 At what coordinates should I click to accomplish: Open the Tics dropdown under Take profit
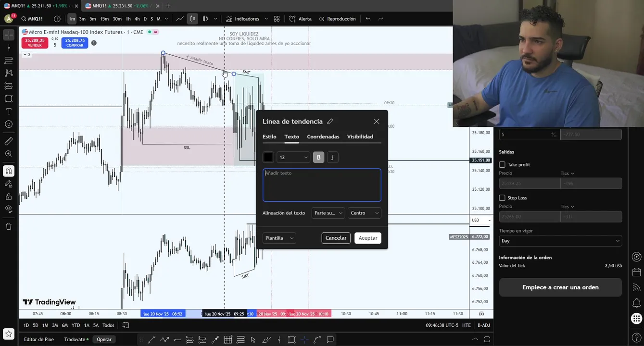coord(568,173)
